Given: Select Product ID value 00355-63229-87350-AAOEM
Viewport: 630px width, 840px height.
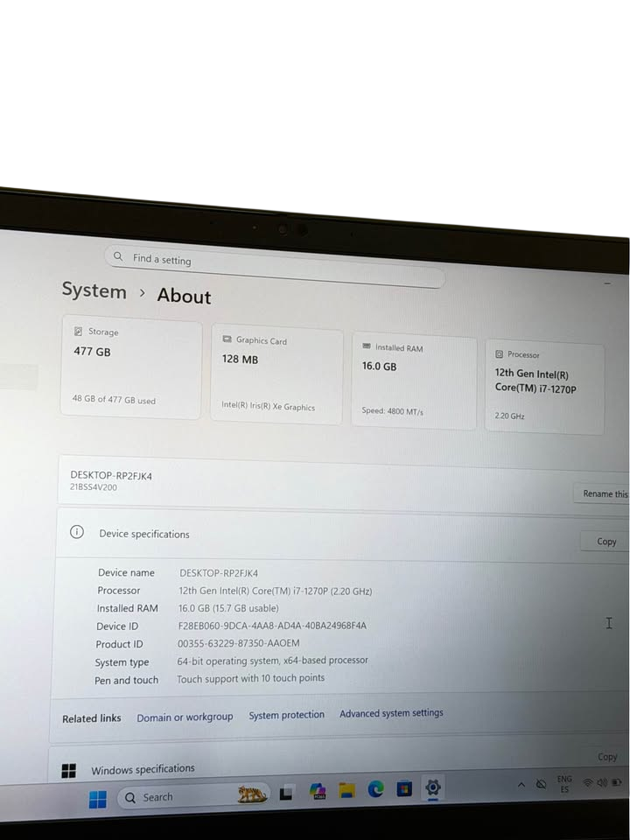Looking at the screenshot, I should pyautogui.click(x=238, y=643).
